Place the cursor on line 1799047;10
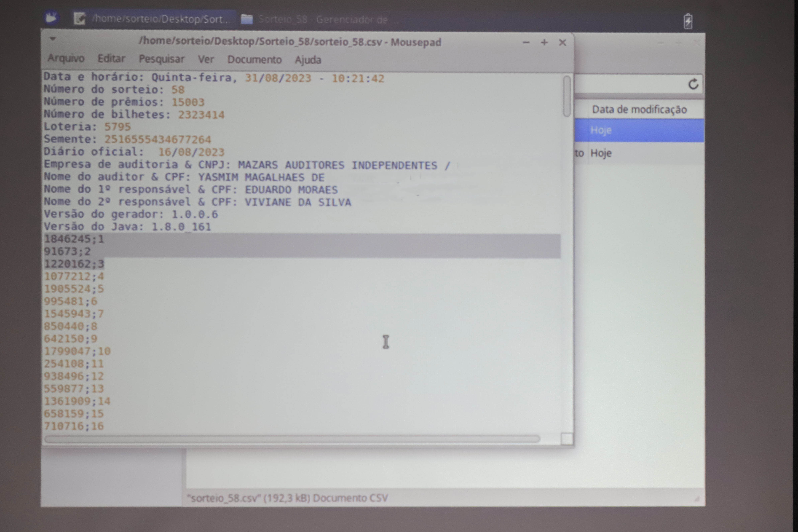 pyautogui.click(x=77, y=351)
